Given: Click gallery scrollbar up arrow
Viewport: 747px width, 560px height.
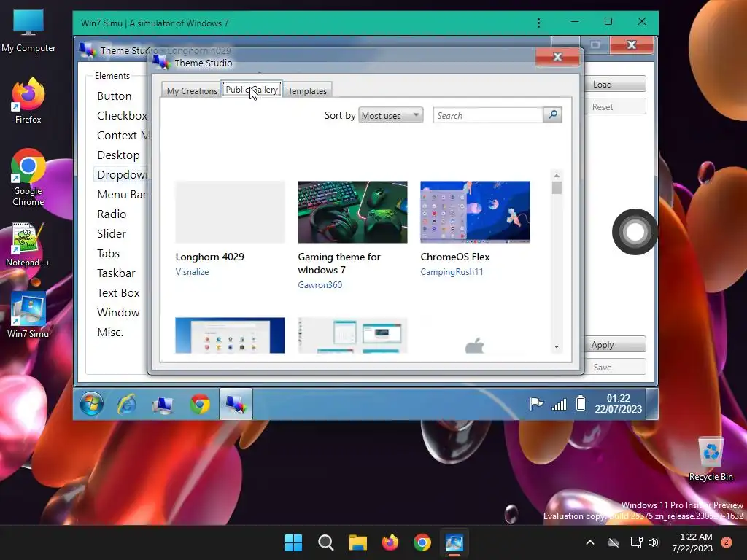Looking at the screenshot, I should click(557, 176).
